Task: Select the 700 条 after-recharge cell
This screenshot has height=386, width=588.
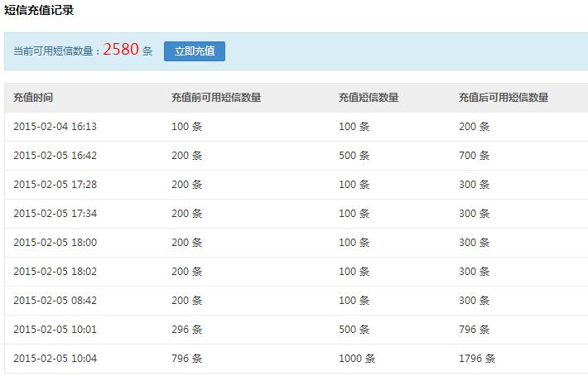Action: 475,156
